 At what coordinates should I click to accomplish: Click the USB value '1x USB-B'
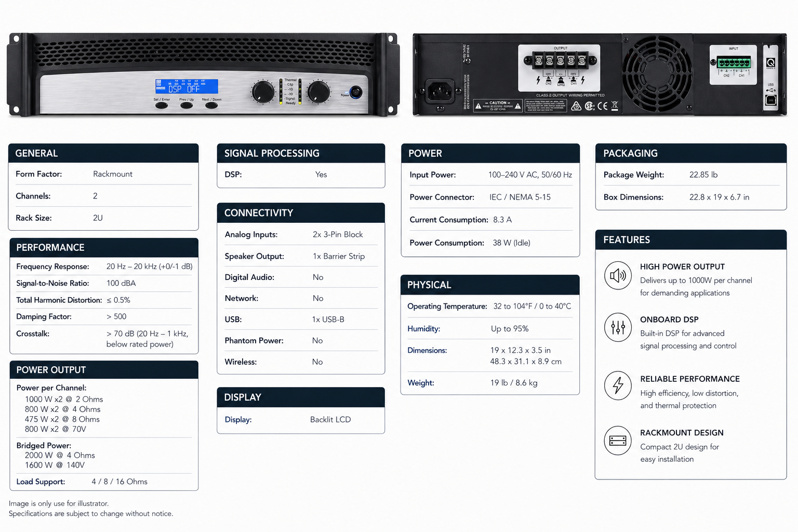tap(328, 320)
